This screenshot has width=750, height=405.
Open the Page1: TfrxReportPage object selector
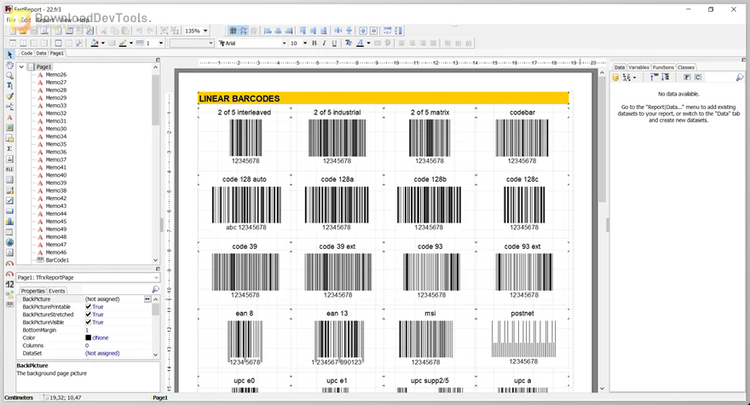88,277
